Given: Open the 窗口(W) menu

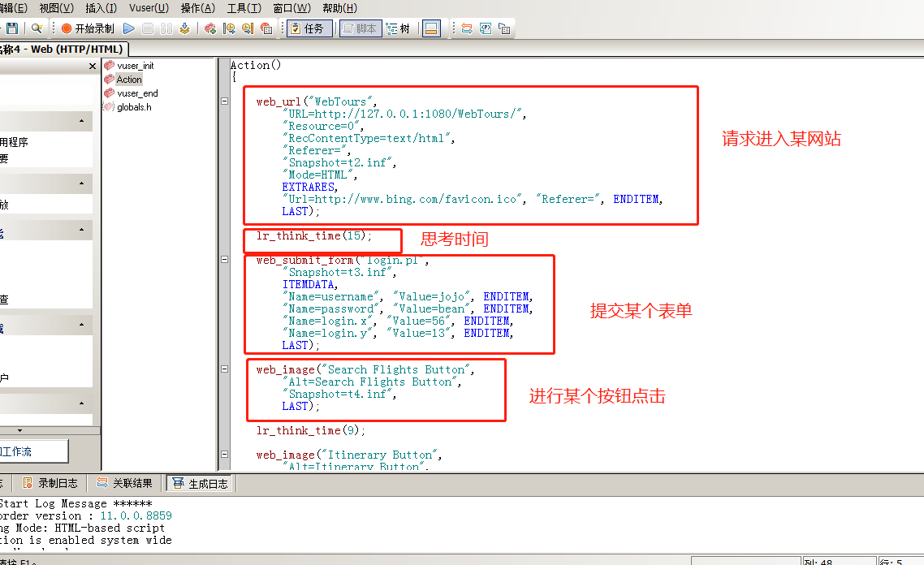Looking at the screenshot, I should point(291,8).
